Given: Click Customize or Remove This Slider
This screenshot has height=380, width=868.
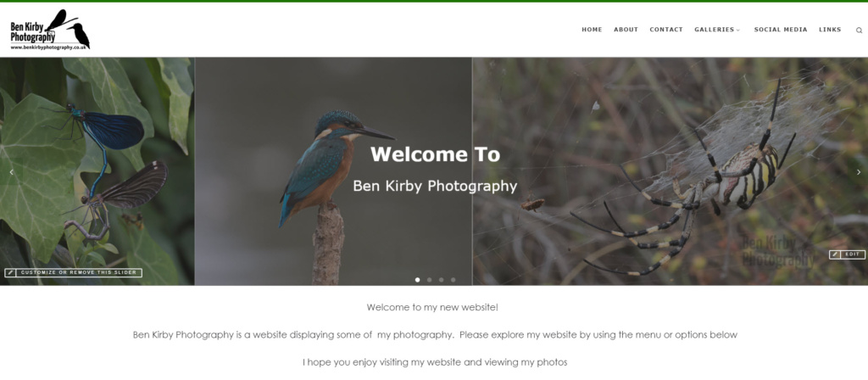Looking at the screenshot, I should click(79, 272).
